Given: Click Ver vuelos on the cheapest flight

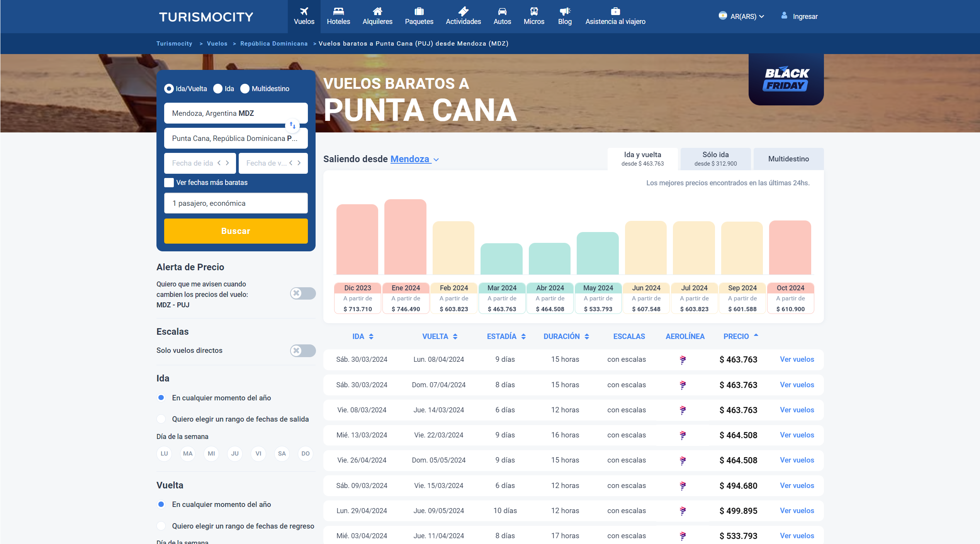Looking at the screenshot, I should [797, 359].
